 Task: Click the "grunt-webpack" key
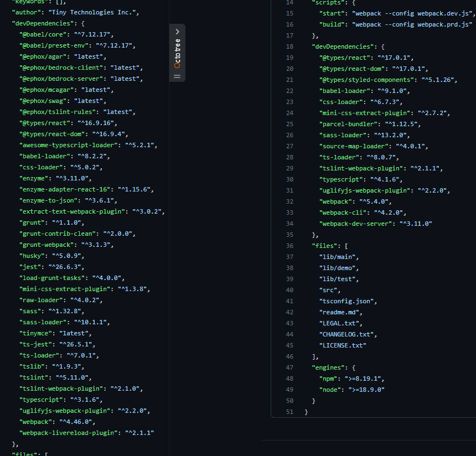pyautogui.click(x=46, y=245)
